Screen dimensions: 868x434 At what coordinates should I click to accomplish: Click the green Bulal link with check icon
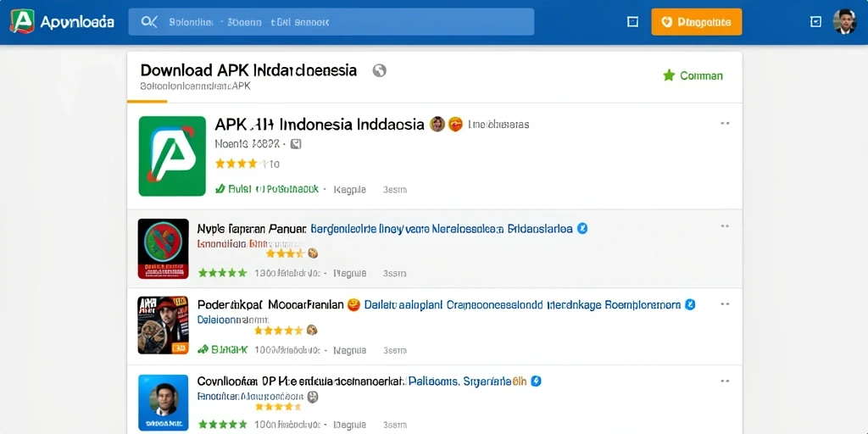pyautogui.click(x=267, y=189)
